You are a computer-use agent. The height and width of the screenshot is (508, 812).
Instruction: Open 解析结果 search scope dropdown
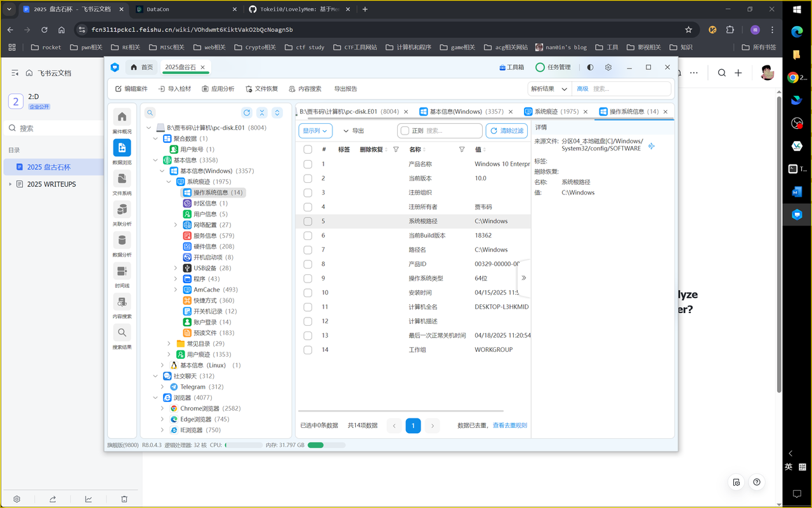tap(549, 89)
